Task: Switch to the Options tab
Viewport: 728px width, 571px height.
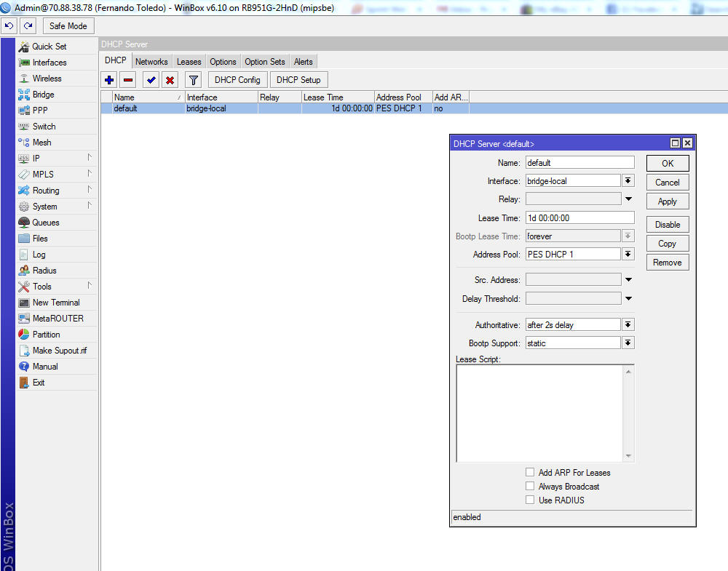Action: [223, 62]
